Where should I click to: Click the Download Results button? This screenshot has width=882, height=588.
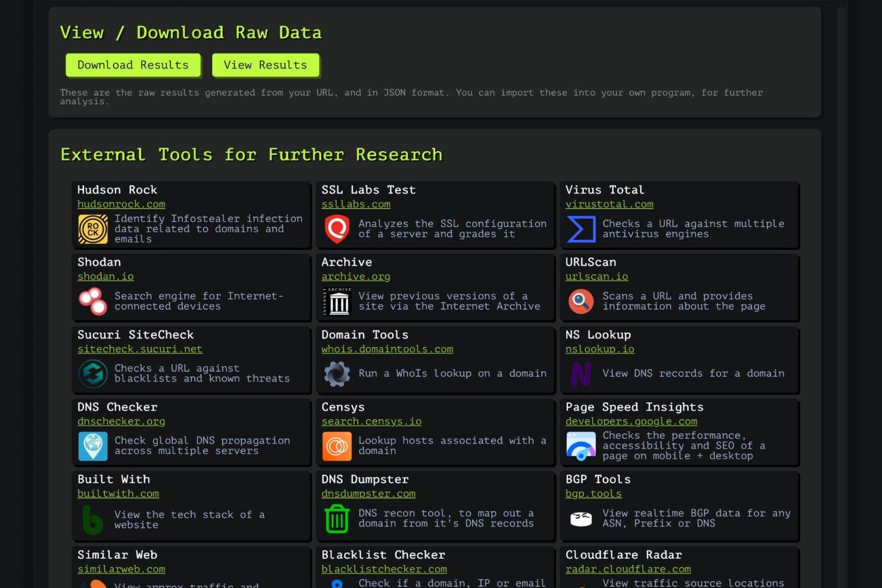tap(133, 65)
